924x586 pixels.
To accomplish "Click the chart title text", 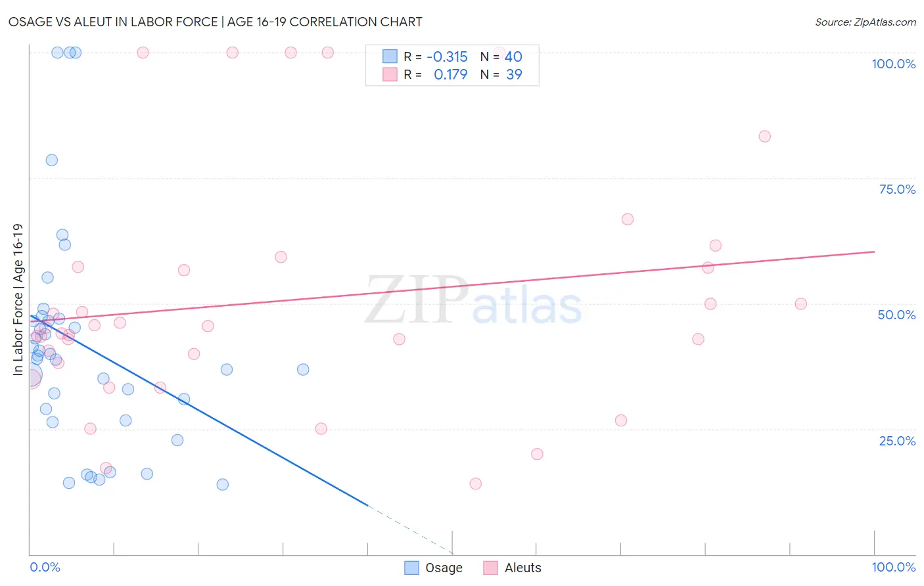I will click(x=216, y=22).
